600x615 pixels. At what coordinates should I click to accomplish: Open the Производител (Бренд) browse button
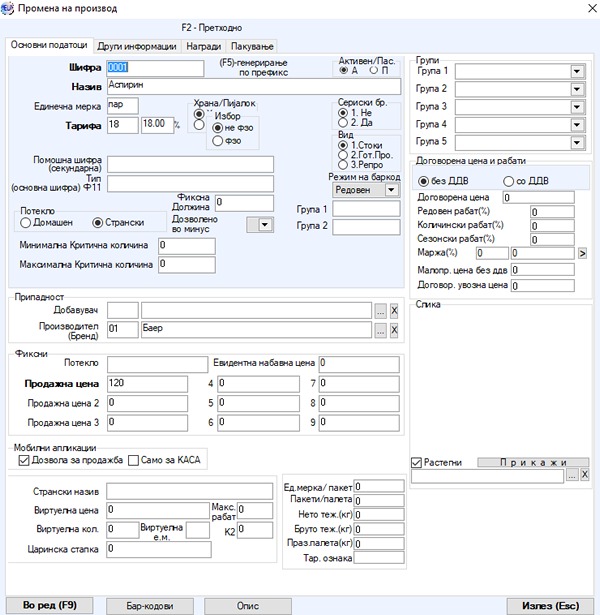point(380,330)
